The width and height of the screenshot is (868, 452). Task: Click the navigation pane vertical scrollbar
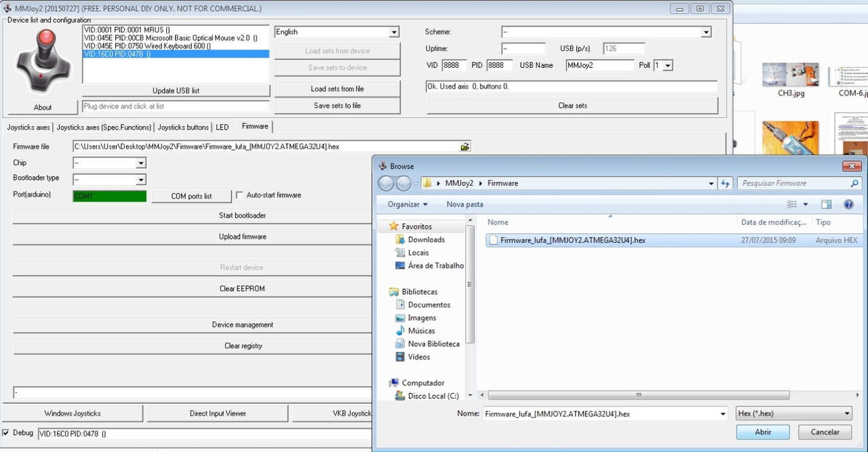click(471, 285)
